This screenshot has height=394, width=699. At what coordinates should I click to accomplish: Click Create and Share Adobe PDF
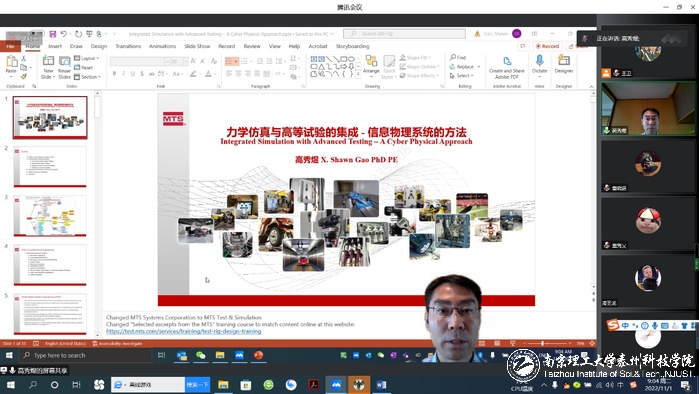point(506,68)
